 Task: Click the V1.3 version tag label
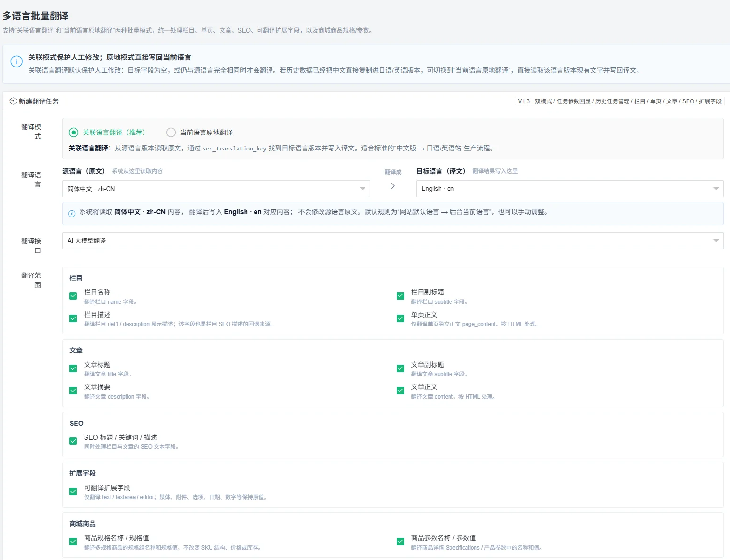(x=620, y=101)
